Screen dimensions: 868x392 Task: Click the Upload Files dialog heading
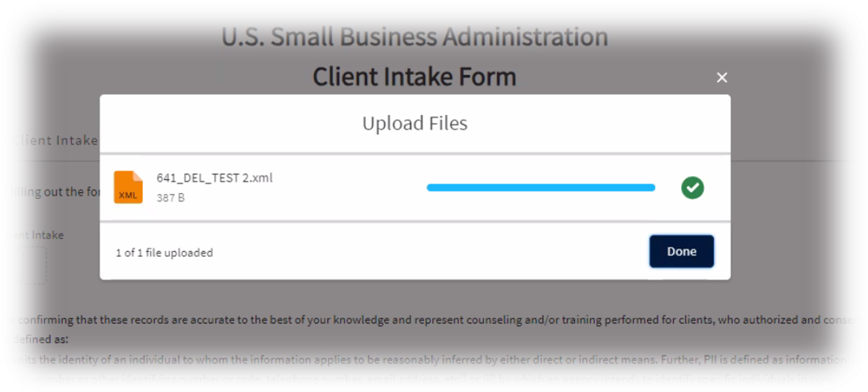tap(415, 123)
